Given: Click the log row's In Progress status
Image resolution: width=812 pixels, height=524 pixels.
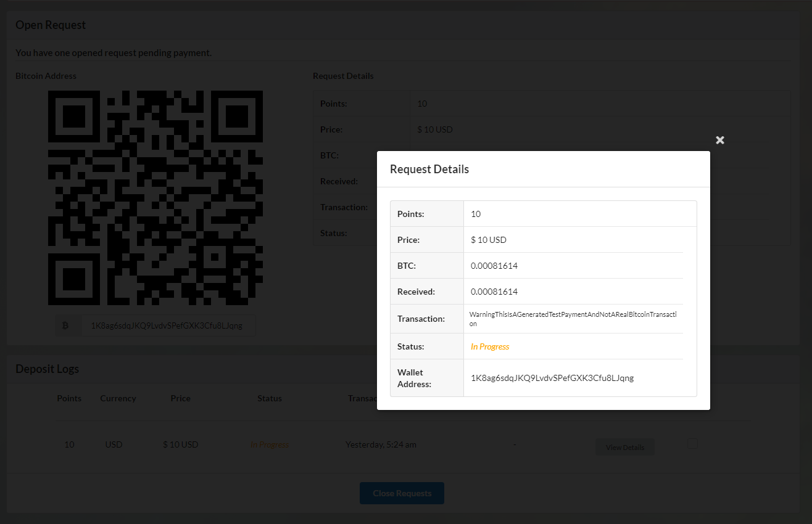Looking at the screenshot, I should coord(270,444).
